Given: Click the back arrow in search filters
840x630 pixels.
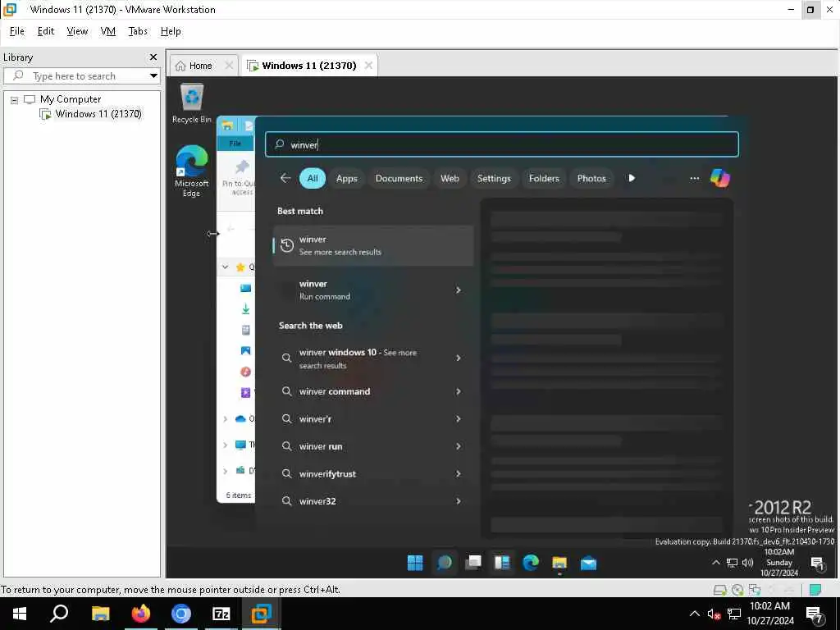Looking at the screenshot, I should click(285, 178).
